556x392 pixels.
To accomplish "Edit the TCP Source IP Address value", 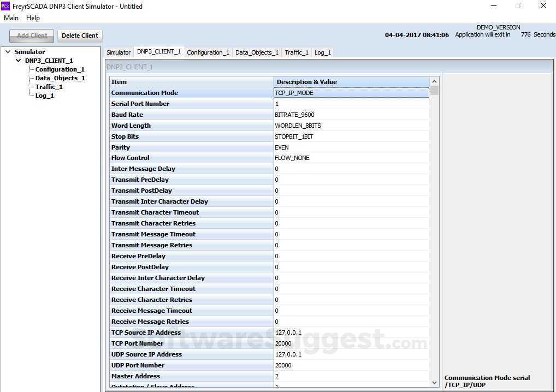I will tap(350, 332).
